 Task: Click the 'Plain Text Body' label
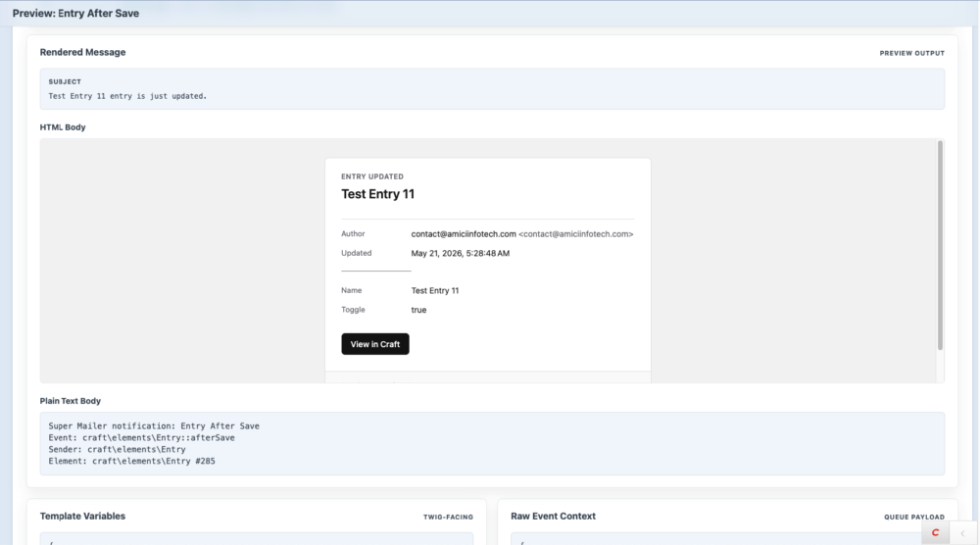(x=70, y=401)
